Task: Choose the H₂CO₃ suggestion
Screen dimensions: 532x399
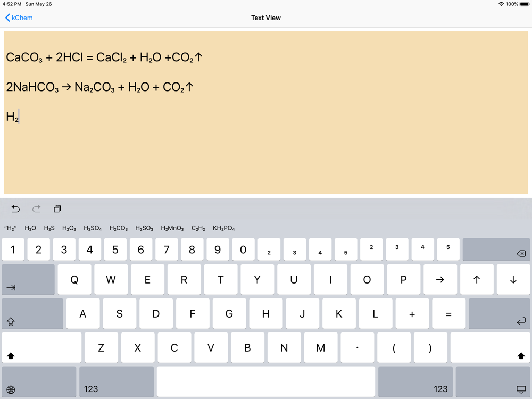Action: (119, 228)
